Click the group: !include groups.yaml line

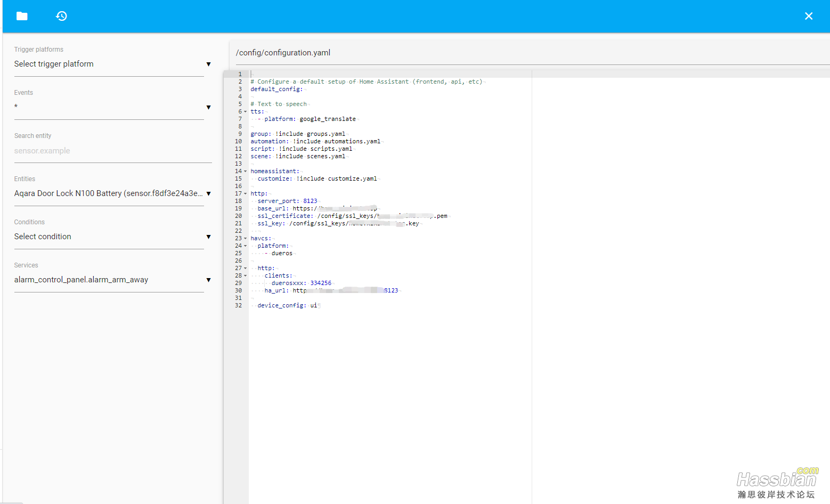(x=298, y=134)
